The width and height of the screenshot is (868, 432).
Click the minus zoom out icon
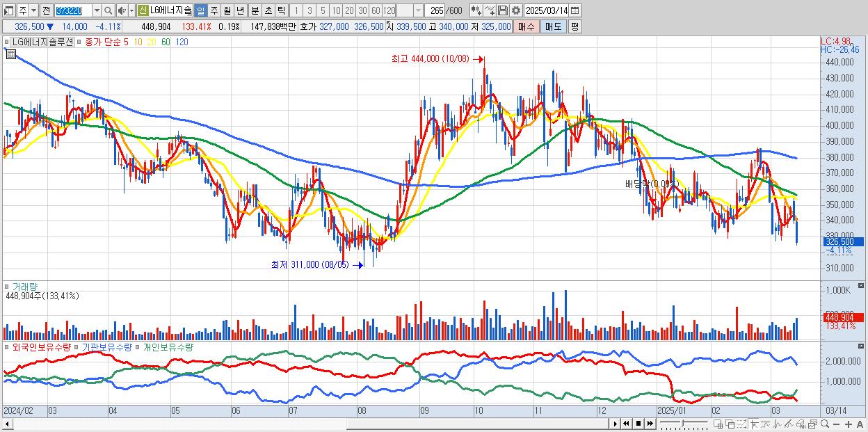pyautogui.click(x=836, y=424)
